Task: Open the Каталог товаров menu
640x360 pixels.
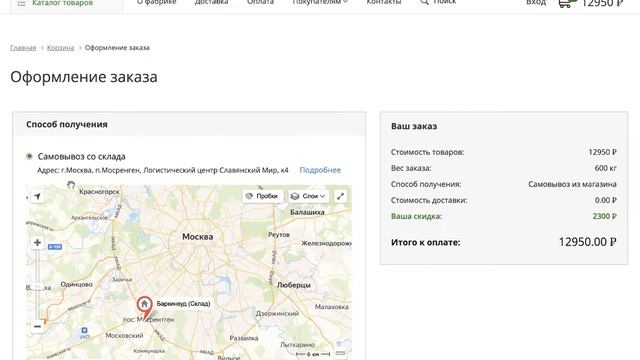Action: [62, 3]
